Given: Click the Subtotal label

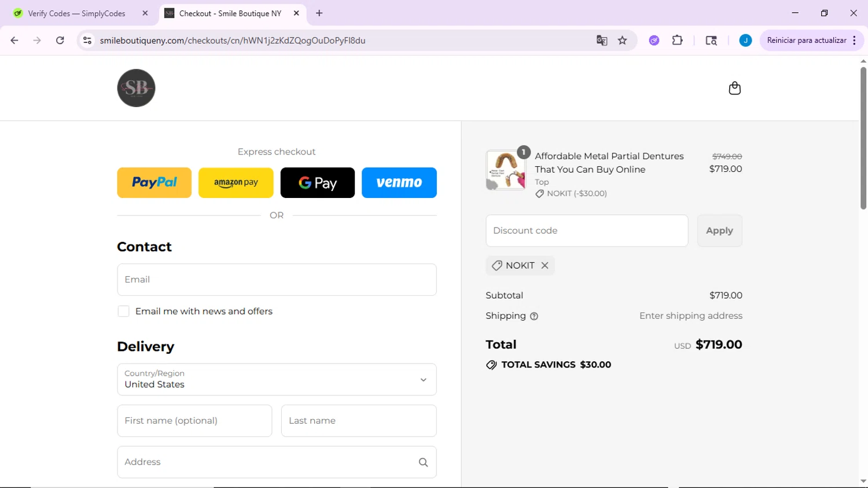Looking at the screenshot, I should (x=505, y=295).
